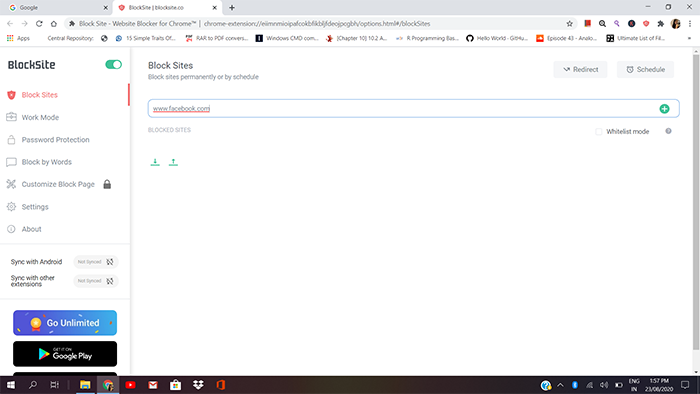The height and width of the screenshot is (394, 700).
Task: Open the R Programming Bas... bookmark
Action: [x=428, y=38]
